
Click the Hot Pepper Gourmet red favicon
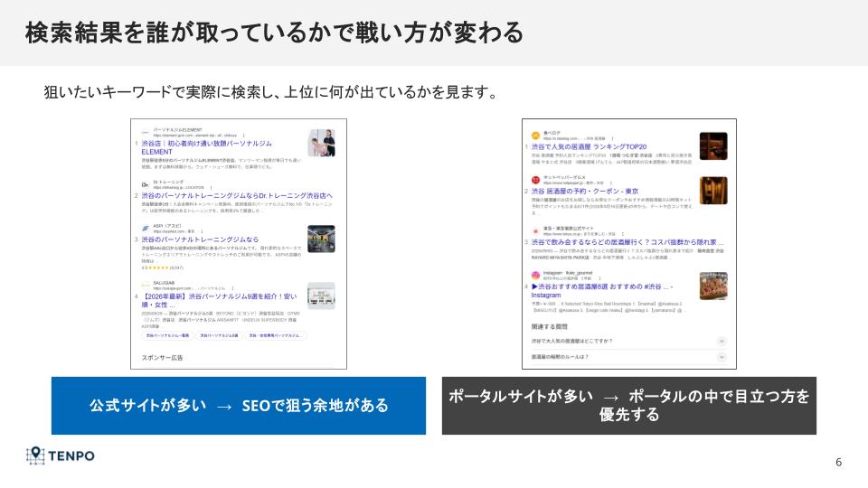tap(535, 180)
